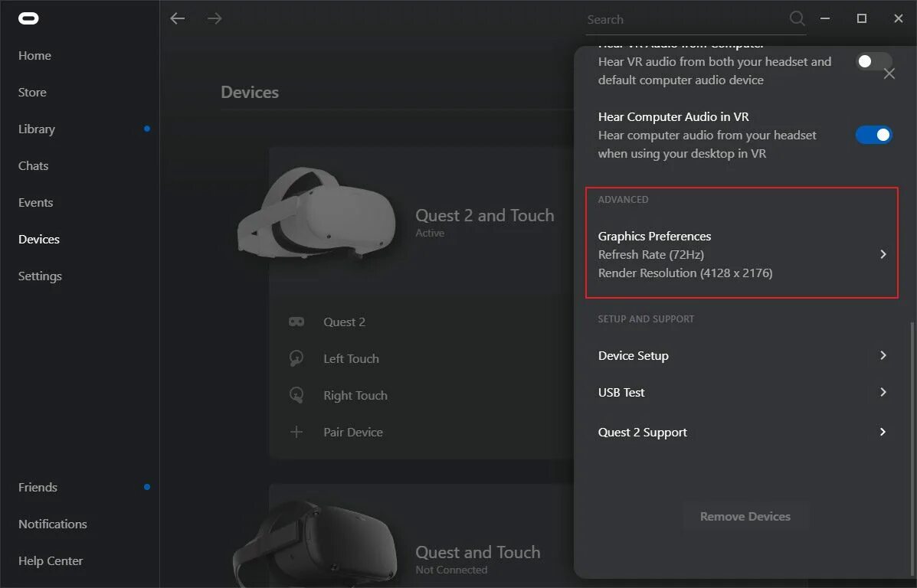Open Quest 2 Support chevron
This screenshot has height=588, width=917.
pos(883,432)
